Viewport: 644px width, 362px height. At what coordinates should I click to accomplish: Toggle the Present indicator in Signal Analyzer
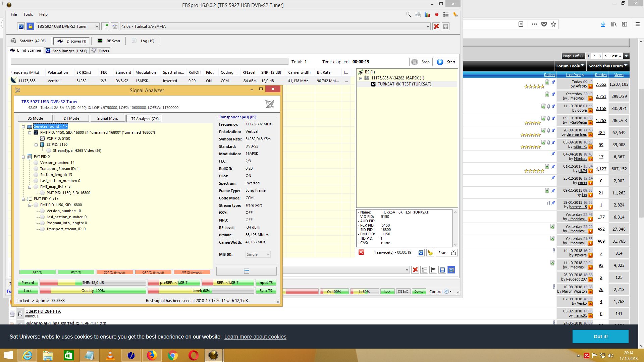tap(28, 283)
